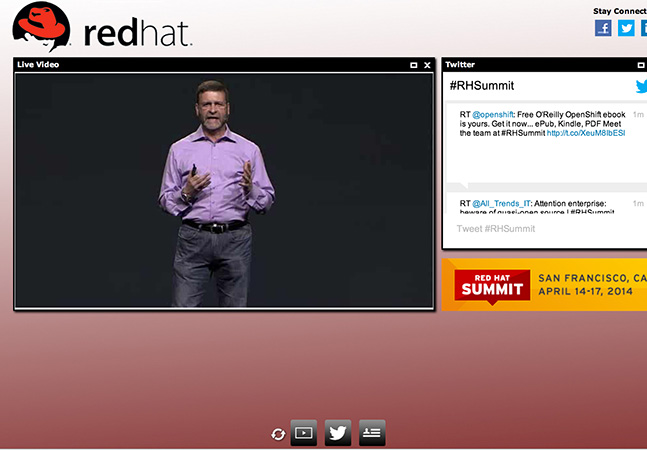
Task: Click the Live Video panel title
Action: coord(38,64)
